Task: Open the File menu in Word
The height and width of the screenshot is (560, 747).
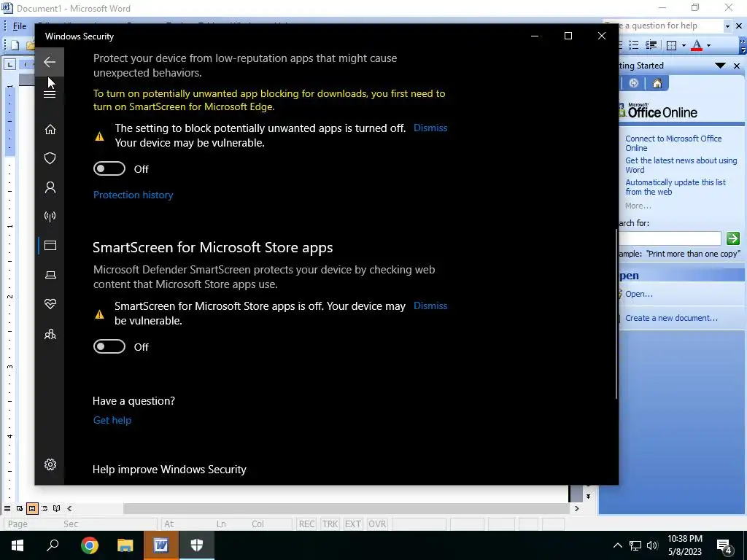Action: click(x=20, y=26)
